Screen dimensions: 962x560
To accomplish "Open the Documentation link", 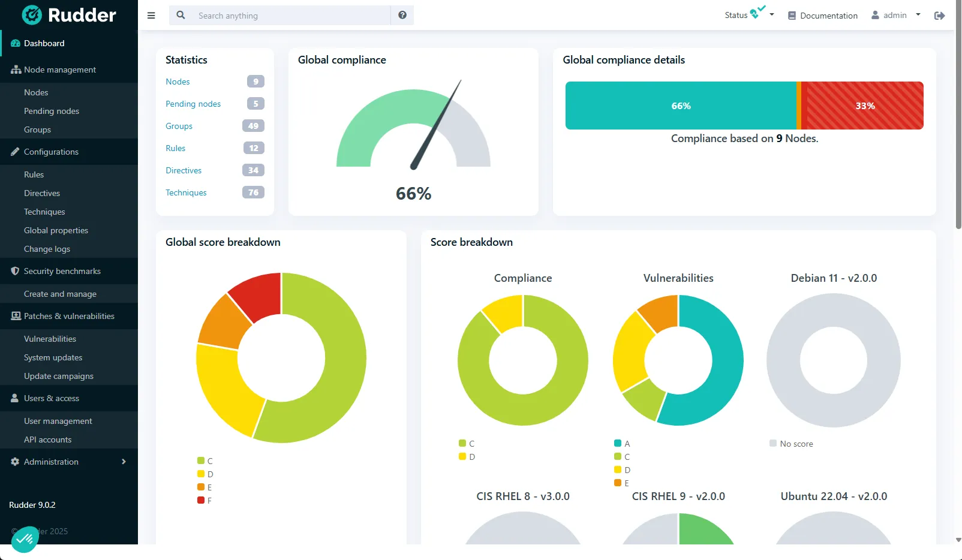I will pos(822,16).
